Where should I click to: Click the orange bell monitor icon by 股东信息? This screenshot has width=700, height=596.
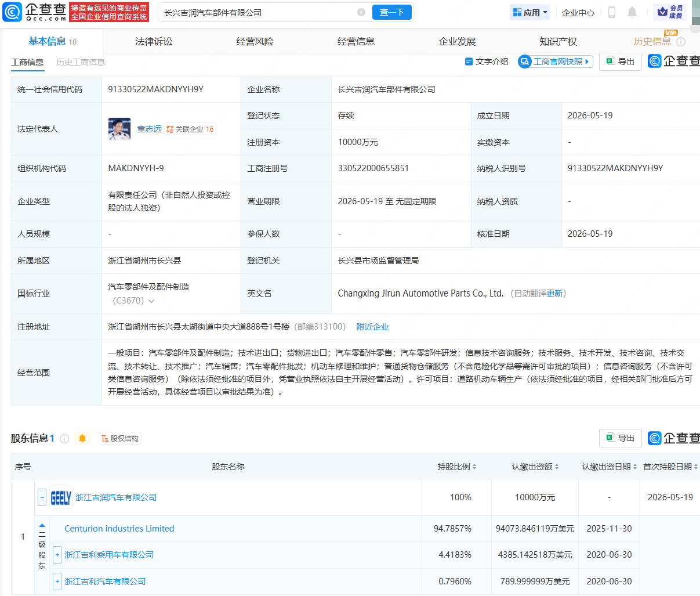coord(82,438)
